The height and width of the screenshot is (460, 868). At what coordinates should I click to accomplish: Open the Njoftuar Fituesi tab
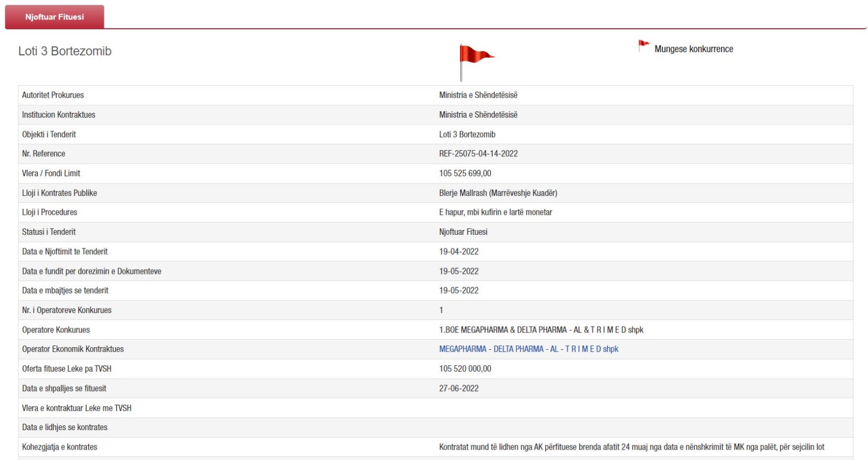tap(54, 17)
